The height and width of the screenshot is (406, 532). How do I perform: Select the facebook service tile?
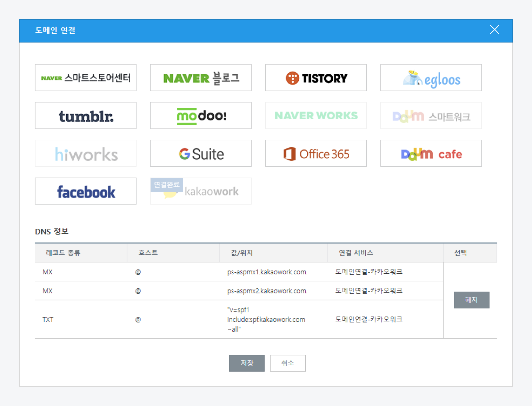pyautogui.click(x=86, y=191)
